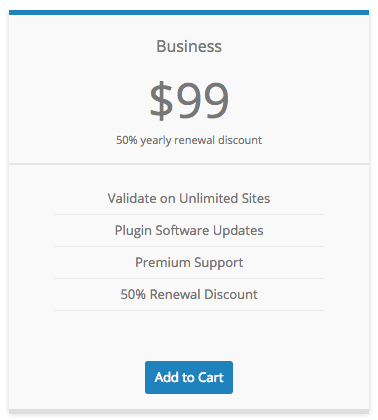Viewport: 378px width, 420px height.
Task: Select the Business plan heading
Action: click(x=189, y=46)
